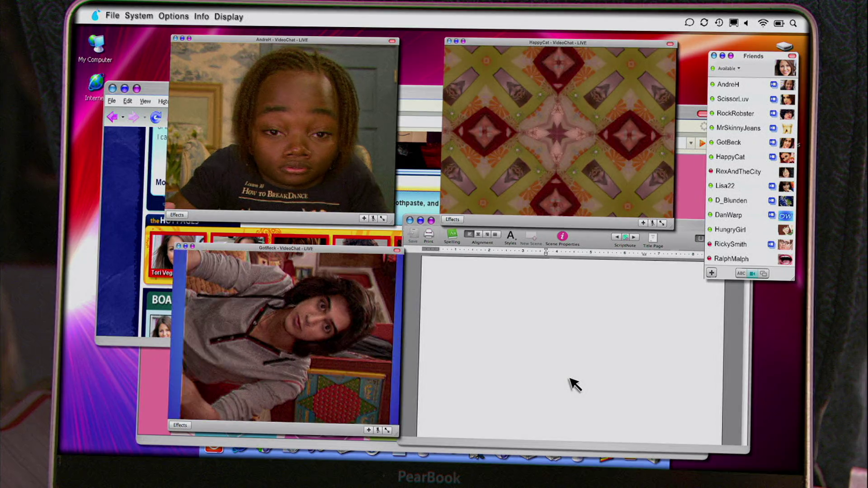Open the back button history arrow

[123, 117]
